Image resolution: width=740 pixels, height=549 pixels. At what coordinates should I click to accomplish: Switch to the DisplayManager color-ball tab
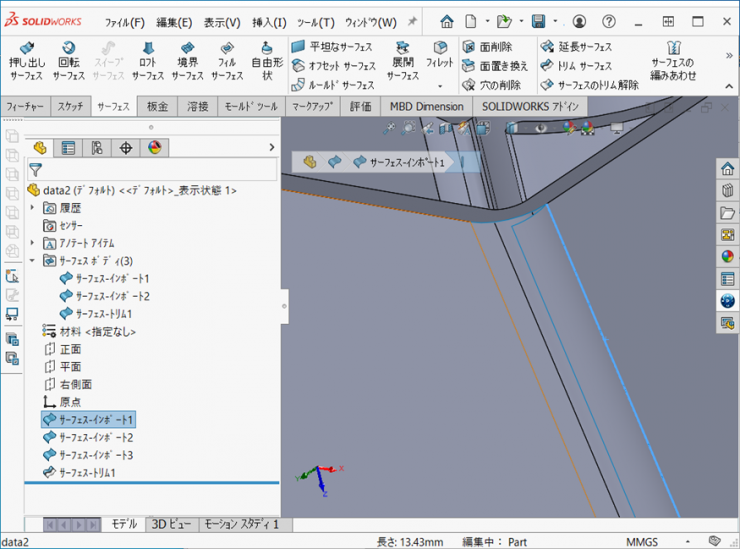tap(154, 148)
